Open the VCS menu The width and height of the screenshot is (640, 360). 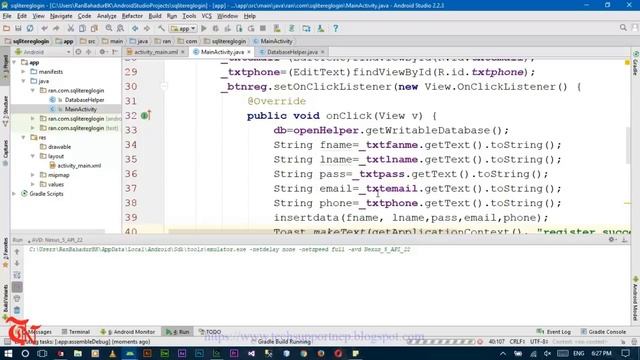(207, 16)
